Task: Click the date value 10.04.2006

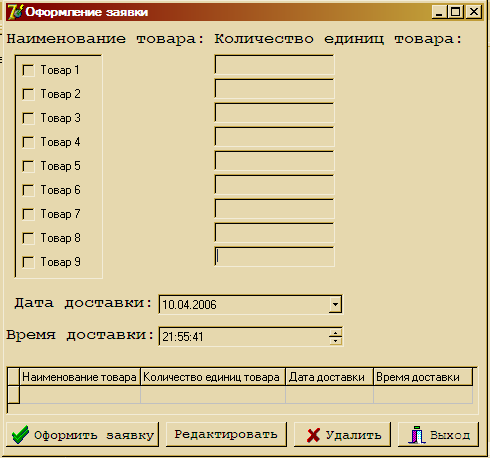Action: pos(189,305)
